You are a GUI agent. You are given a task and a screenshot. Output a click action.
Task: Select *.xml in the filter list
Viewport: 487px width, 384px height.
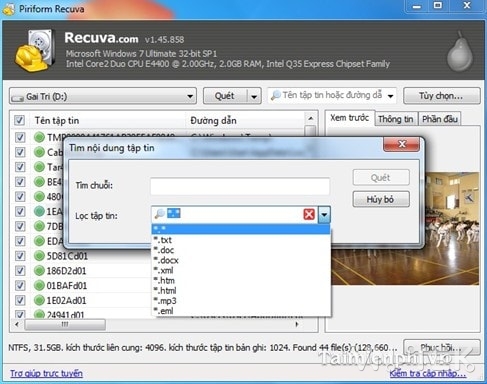pos(241,270)
